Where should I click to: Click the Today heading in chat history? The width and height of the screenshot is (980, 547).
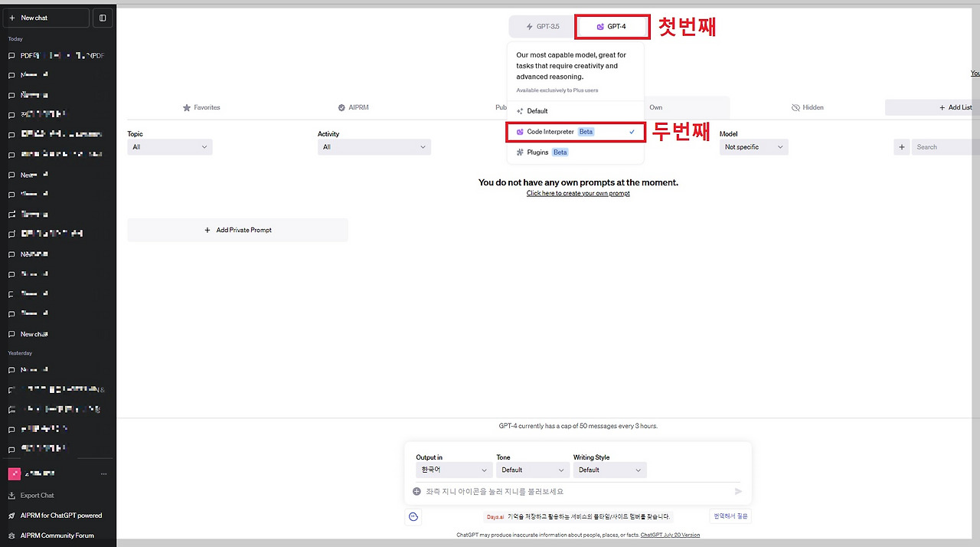pos(15,38)
